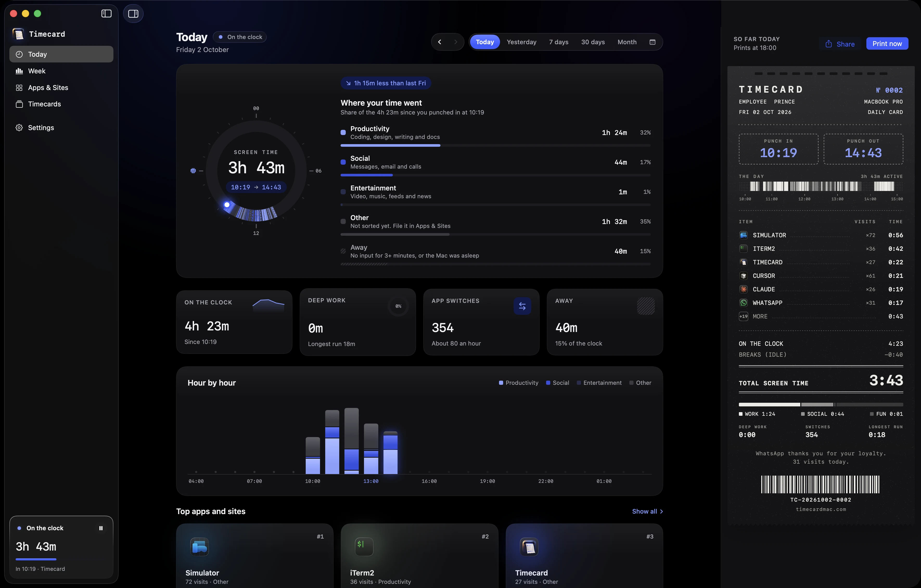Click the 11:00 bar in Hour by hour

point(332,442)
